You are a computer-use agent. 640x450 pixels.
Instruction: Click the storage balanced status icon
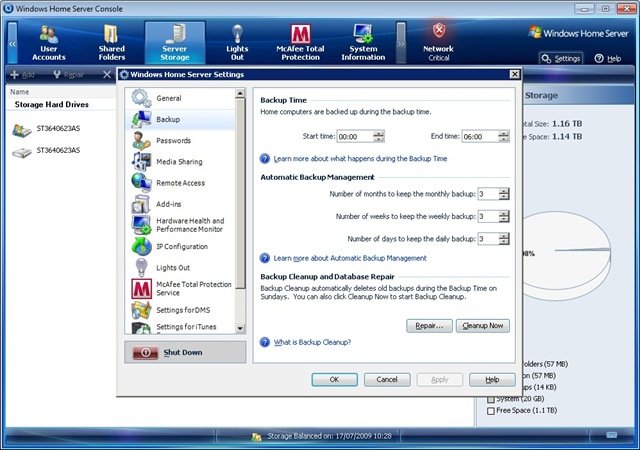pos(256,437)
